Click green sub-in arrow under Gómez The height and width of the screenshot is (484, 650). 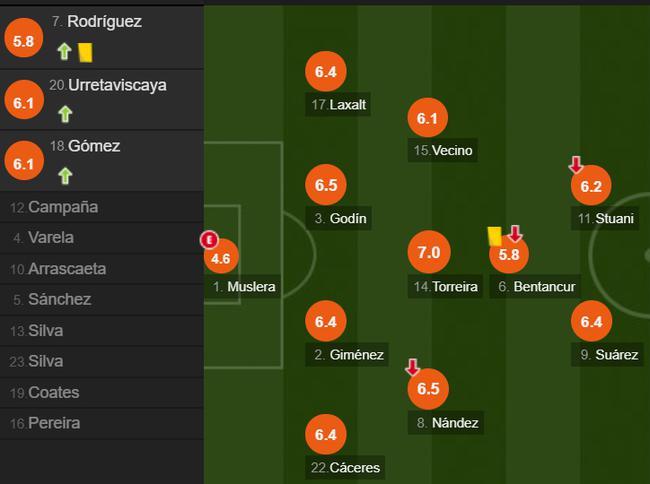65,176
